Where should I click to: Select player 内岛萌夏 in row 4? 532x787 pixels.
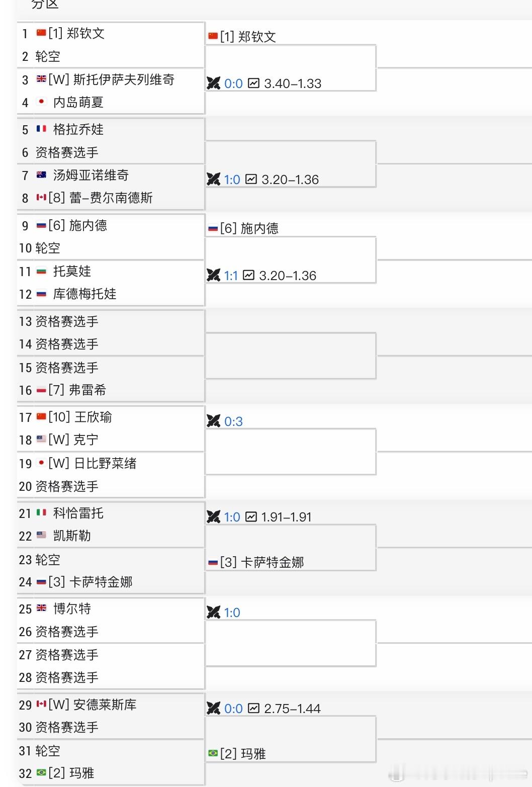point(78,103)
